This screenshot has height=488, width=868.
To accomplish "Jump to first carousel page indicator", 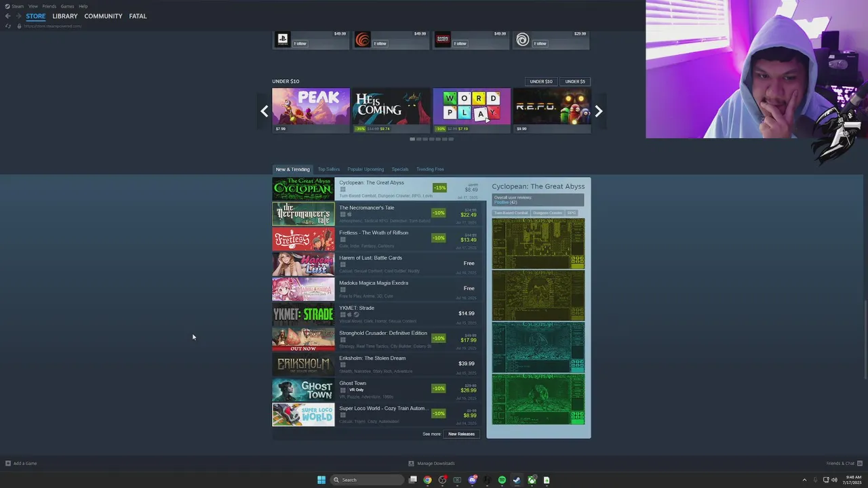I will coord(412,139).
